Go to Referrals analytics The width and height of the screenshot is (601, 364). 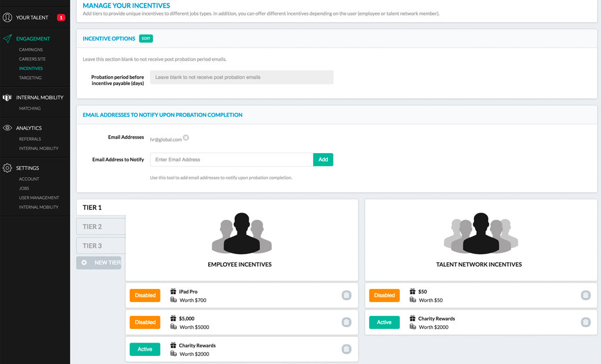(30, 139)
